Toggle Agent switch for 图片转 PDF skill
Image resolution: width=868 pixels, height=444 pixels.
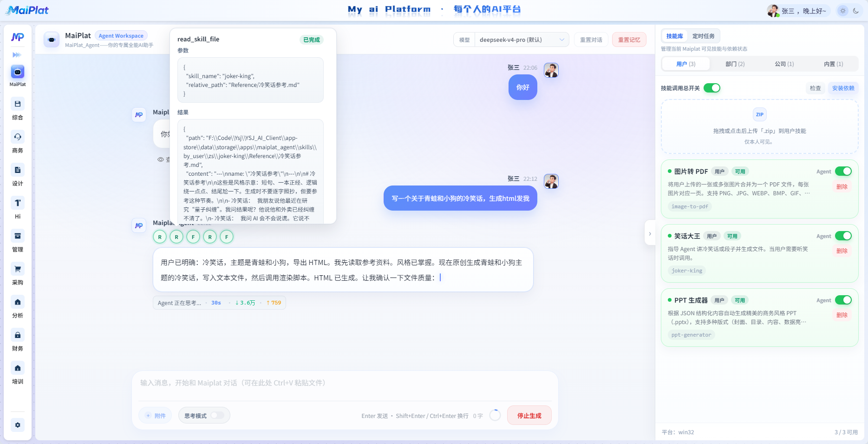pyautogui.click(x=843, y=171)
